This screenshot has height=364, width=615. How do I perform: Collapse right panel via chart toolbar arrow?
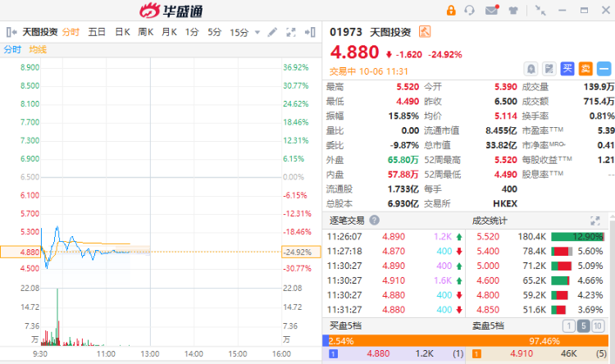pos(310,32)
